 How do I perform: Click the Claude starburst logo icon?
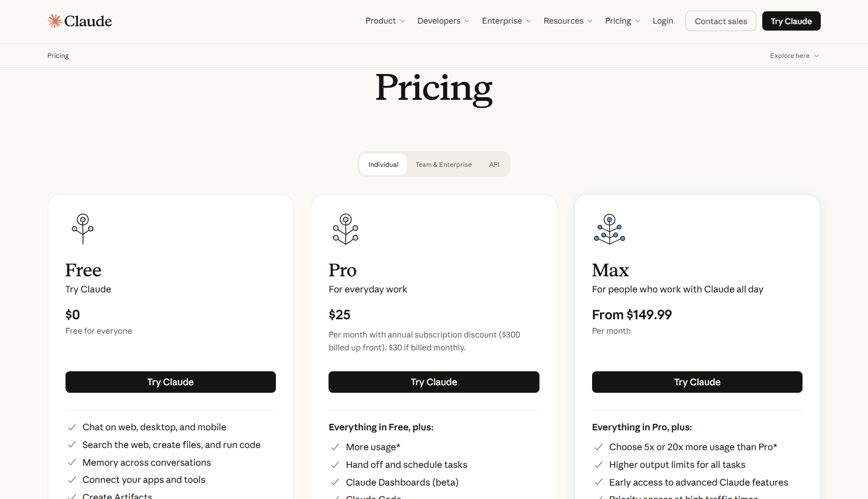pyautogui.click(x=55, y=21)
